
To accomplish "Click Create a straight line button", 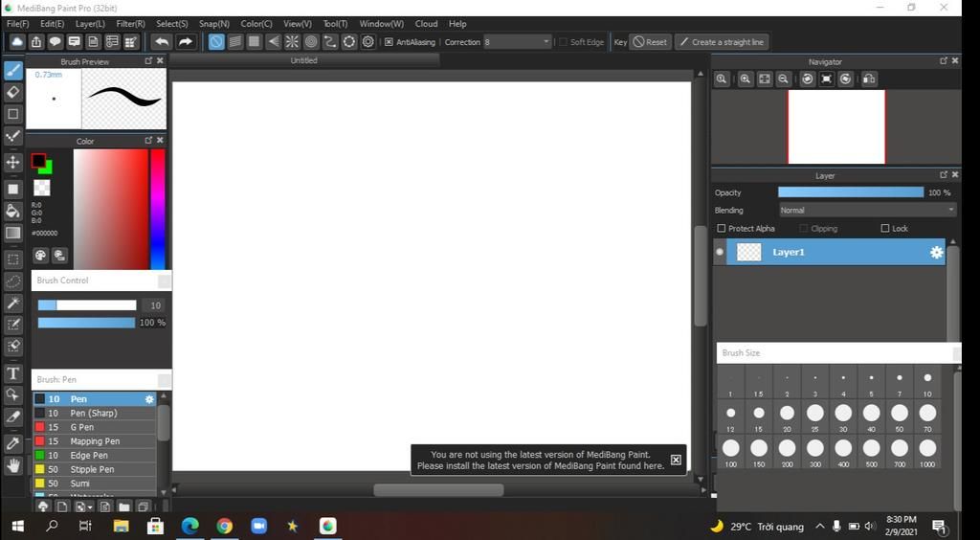I will pyautogui.click(x=722, y=42).
